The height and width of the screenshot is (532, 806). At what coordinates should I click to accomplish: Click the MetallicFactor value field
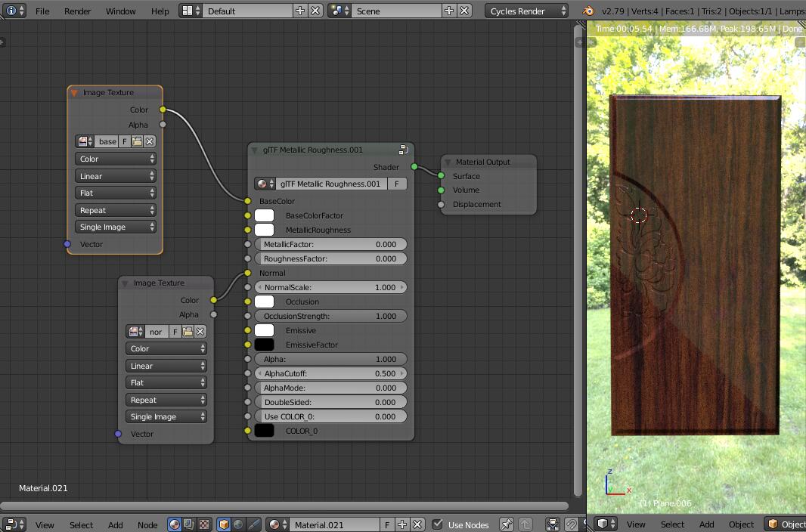(x=330, y=244)
